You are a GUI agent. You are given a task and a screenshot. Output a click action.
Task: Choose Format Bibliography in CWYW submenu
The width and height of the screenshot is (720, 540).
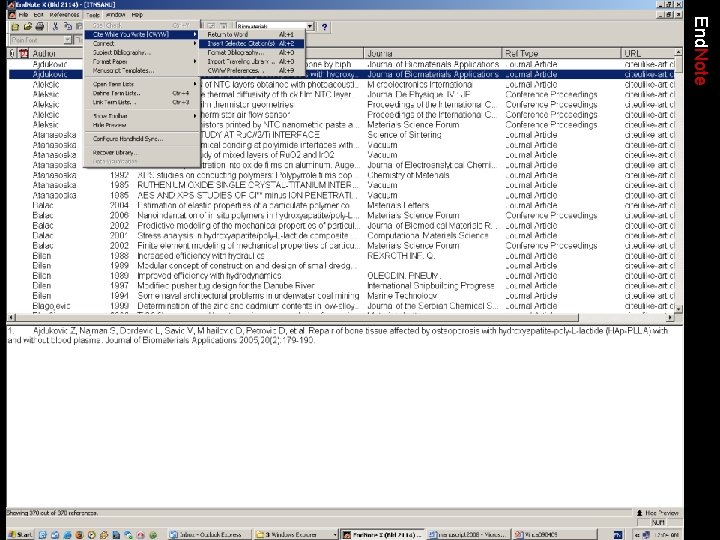[252, 52]
